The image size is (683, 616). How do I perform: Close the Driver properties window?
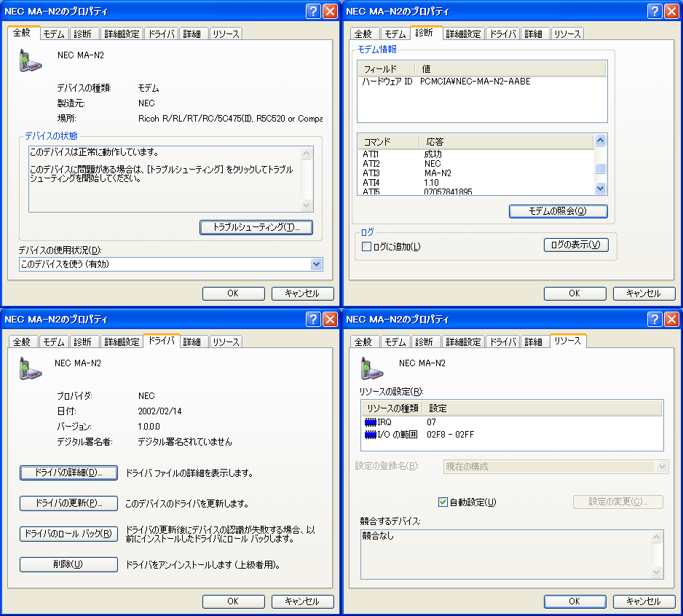pos(330,319)
